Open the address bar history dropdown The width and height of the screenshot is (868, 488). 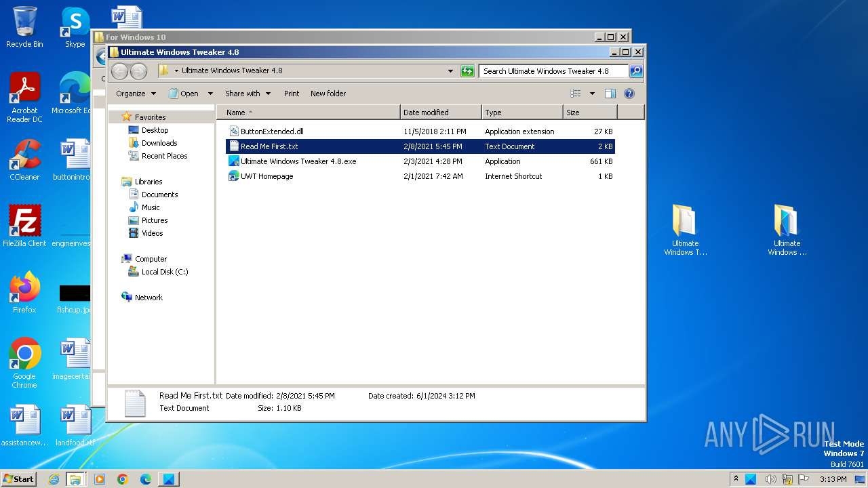pos(450,70)
